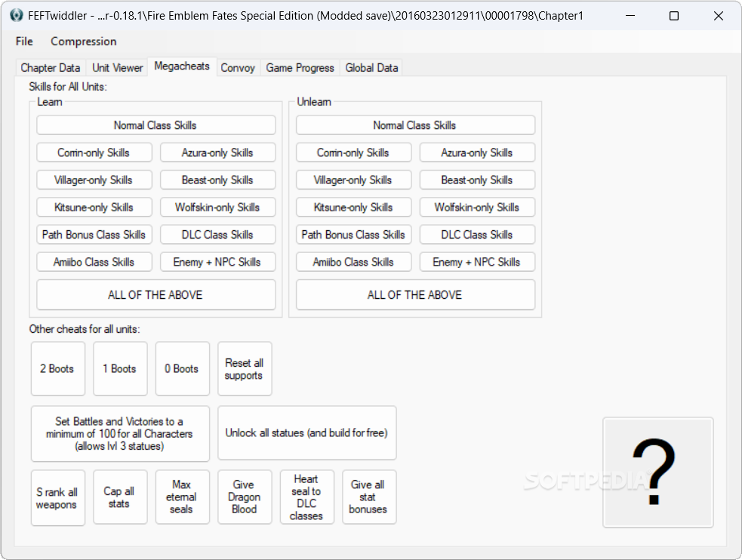Viewport: 742px width, 560px height.
Task: Open the File menu
Action: [24, 42]
